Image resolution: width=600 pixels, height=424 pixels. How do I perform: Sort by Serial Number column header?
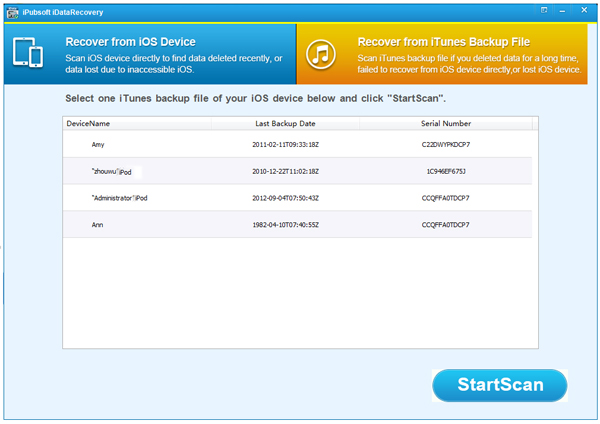(x=446, y=124)
